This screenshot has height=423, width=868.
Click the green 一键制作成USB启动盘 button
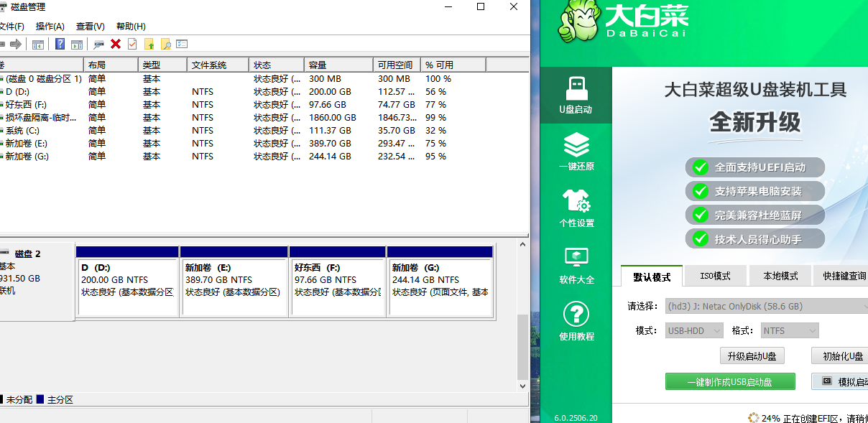pyautogui.click(x=730, y=381)
